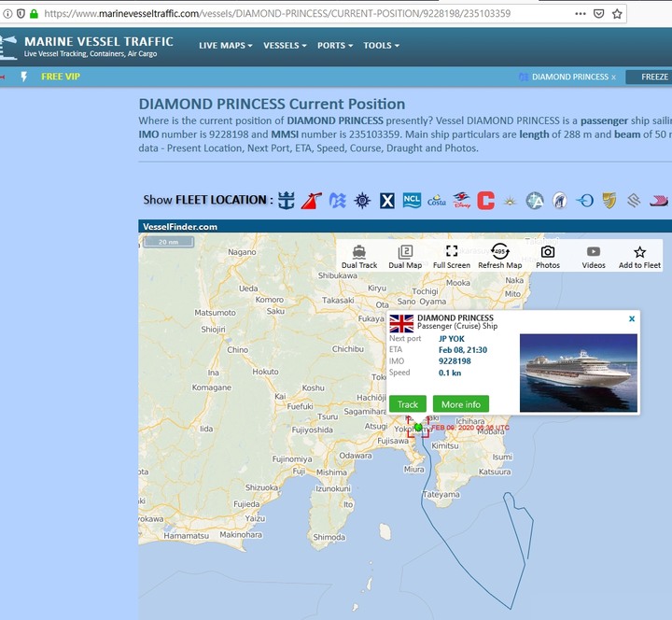Click the 0.1 kn speed value

pyautogui.click(x=450, y=373)
